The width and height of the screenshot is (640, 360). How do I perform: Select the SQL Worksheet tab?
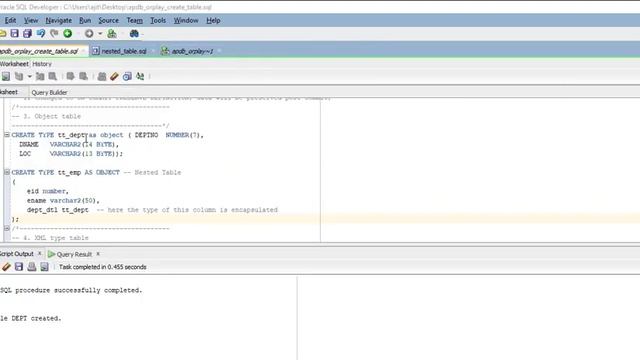14,64
